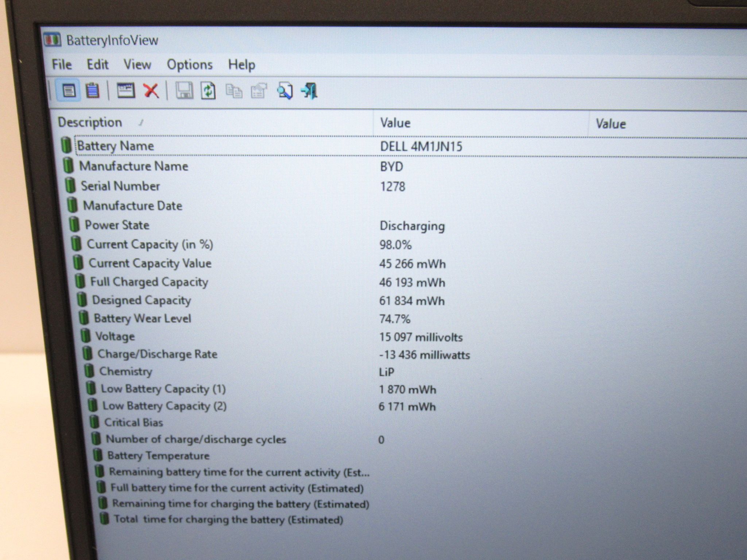
Task: Click the 15 097 millivolts value
Action: (421, 337)
